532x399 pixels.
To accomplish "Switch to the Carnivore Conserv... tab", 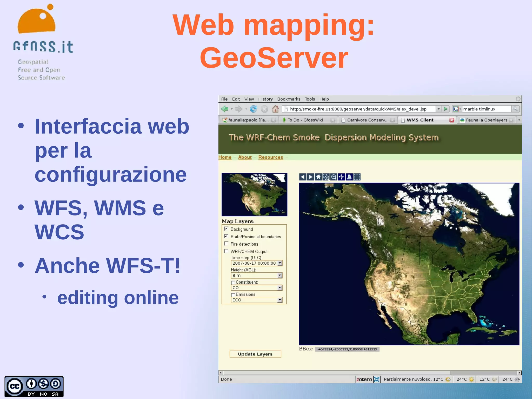I will click(x=368, y=120).
